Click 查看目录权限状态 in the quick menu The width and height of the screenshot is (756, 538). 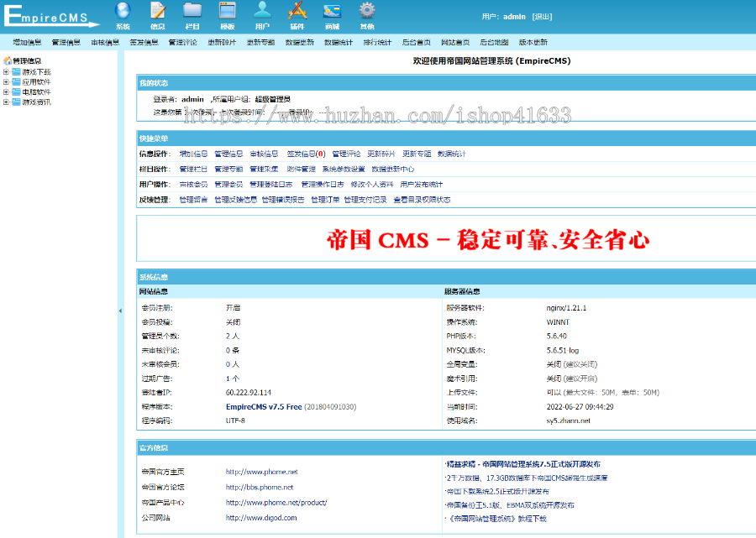(422, 200)
